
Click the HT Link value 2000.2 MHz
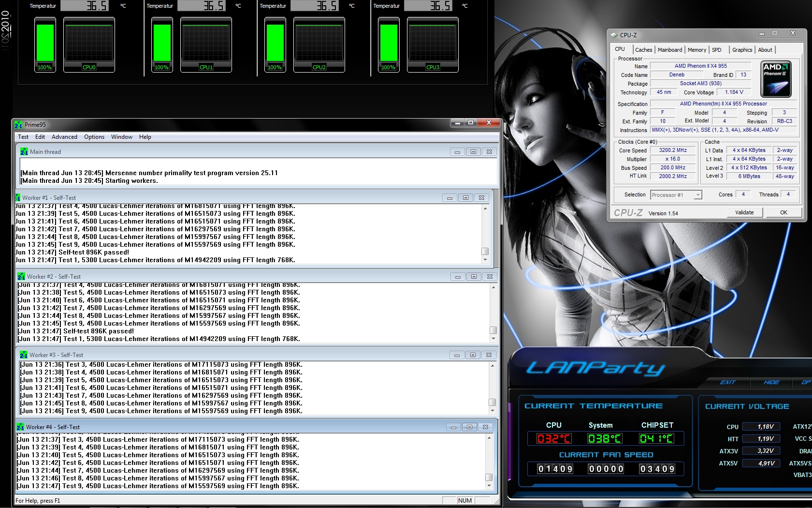pyautogui.click(x=673, y=176)
